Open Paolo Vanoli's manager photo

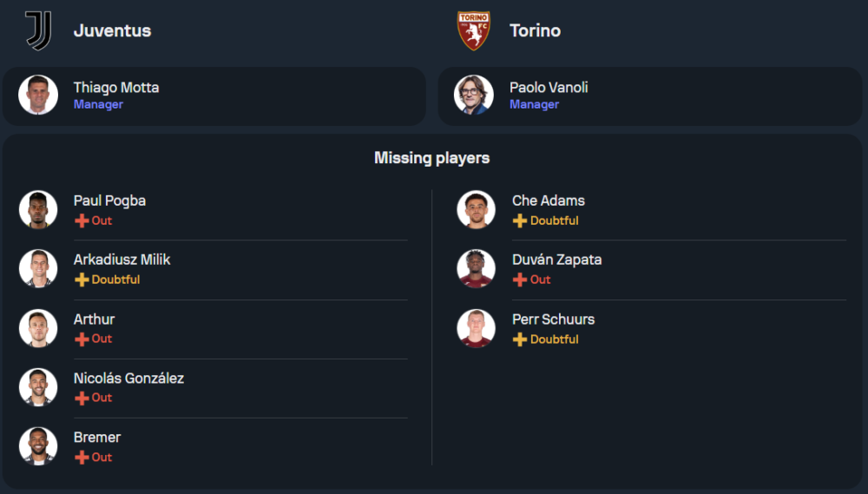point(474,96)
